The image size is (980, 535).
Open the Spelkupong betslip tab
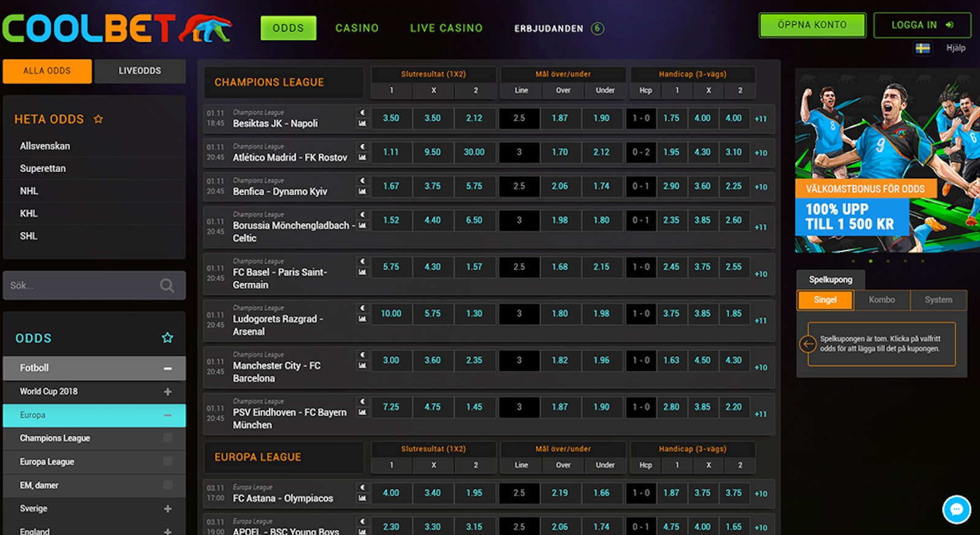(x=831, y=280)
